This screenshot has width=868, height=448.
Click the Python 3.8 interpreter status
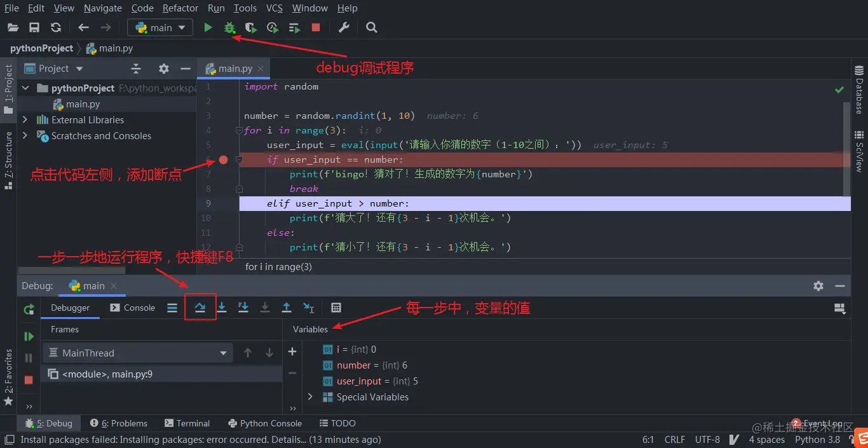[817, 439]
